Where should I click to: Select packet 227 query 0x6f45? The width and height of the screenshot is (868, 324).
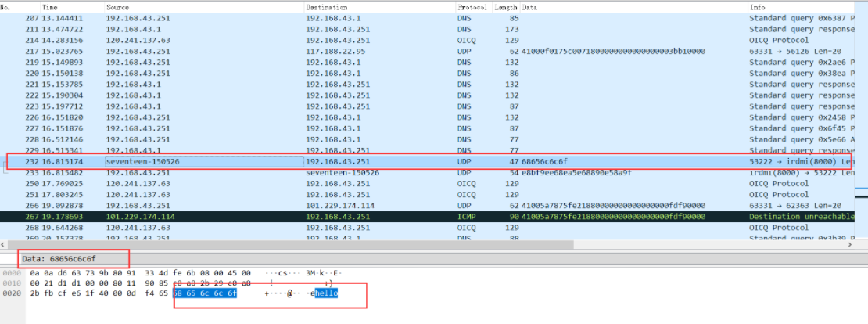coord(428,128)
